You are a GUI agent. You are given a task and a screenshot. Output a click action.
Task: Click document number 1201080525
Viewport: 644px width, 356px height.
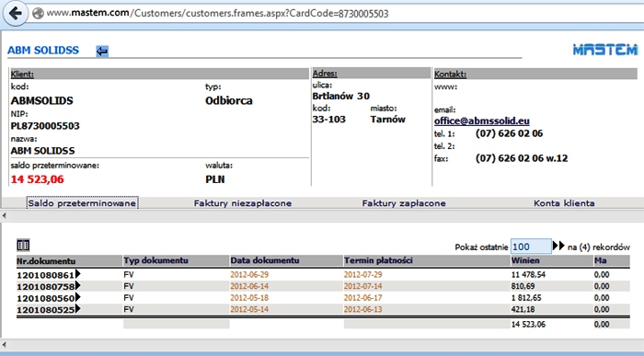click(46, 310)
